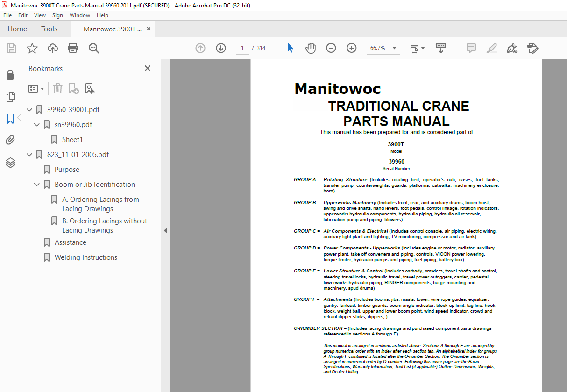Delete the selected bookmark
Screen dimensions: 567x392
pos(57,88)
